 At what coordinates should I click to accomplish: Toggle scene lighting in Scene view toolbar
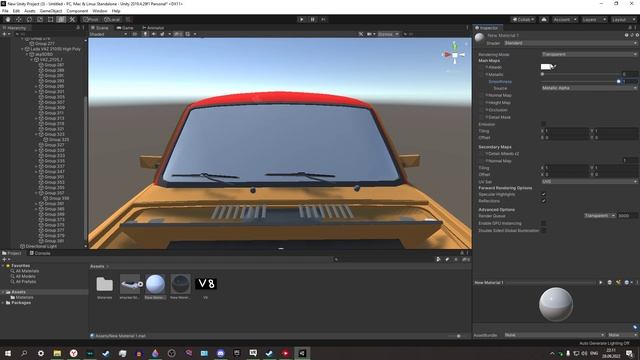coord(145,34)
